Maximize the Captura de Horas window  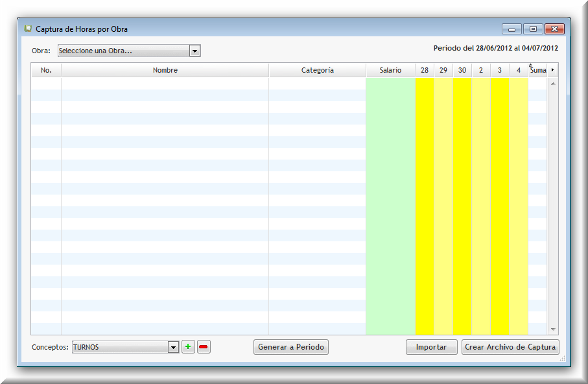[533, 29]
